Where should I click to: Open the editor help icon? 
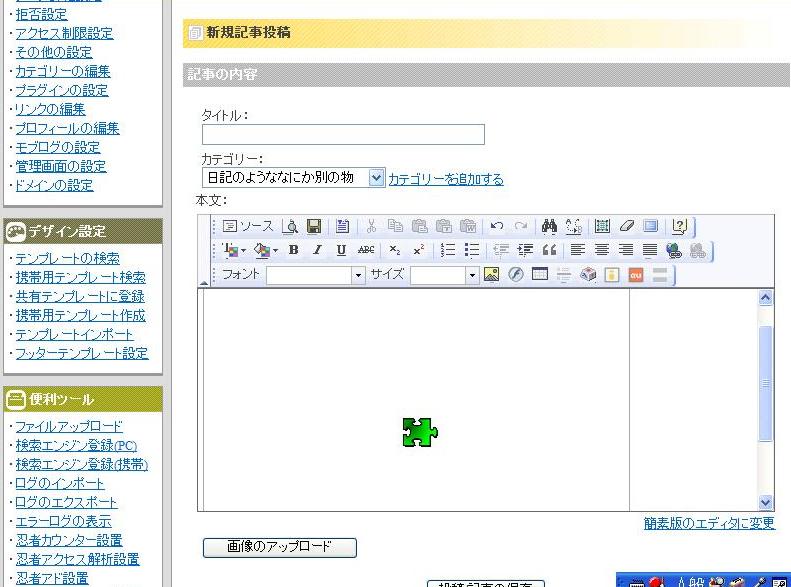[x=680, y=226]
